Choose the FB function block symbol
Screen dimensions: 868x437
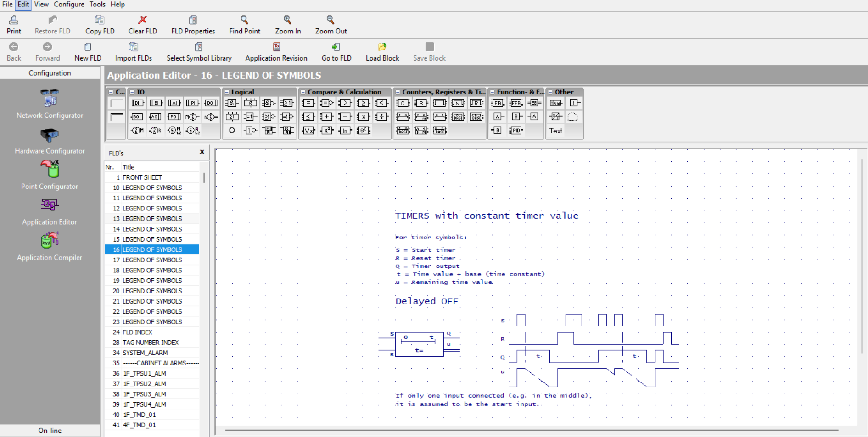[497, 103]
